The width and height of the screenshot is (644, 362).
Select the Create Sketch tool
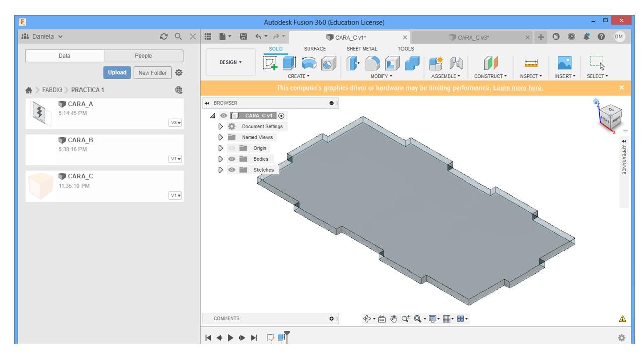point(270,63)
